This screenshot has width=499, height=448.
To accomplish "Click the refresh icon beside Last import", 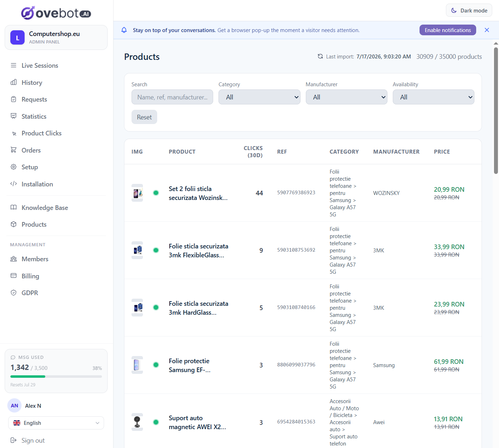I will tap(320, 56).
